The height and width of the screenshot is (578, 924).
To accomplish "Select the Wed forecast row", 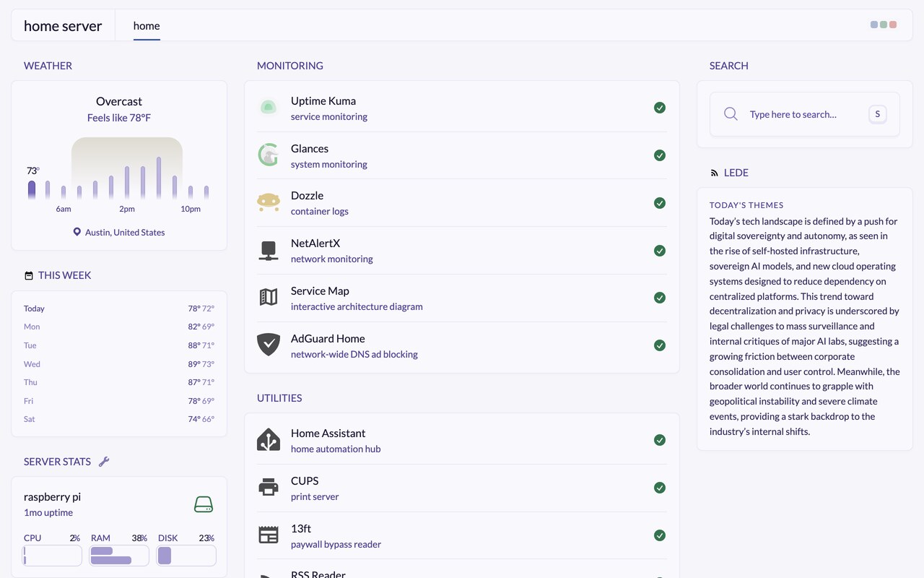I will [119, 364].
